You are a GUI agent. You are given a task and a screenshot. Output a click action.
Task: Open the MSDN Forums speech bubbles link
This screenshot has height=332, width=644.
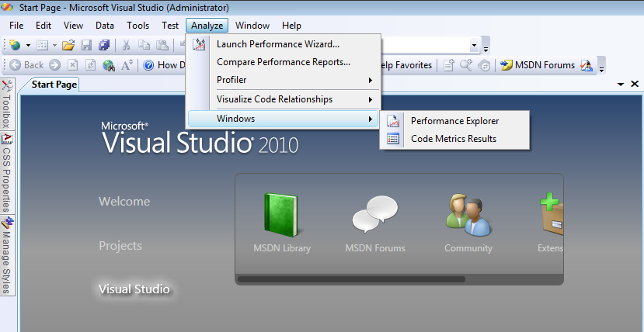pos(375,223)
